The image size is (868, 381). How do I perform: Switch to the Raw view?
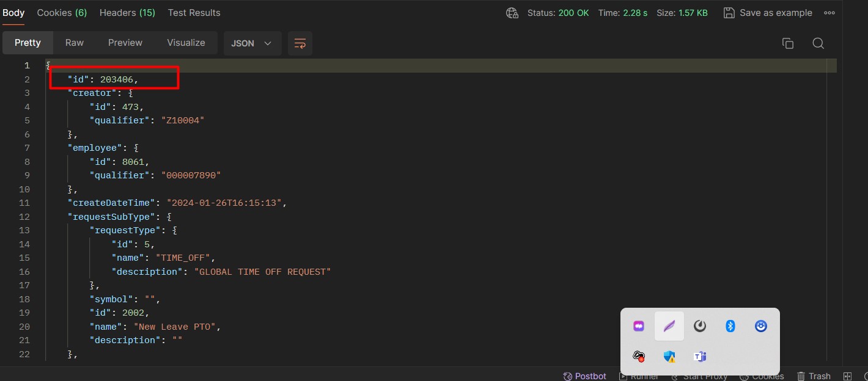(x=75, y=43)
